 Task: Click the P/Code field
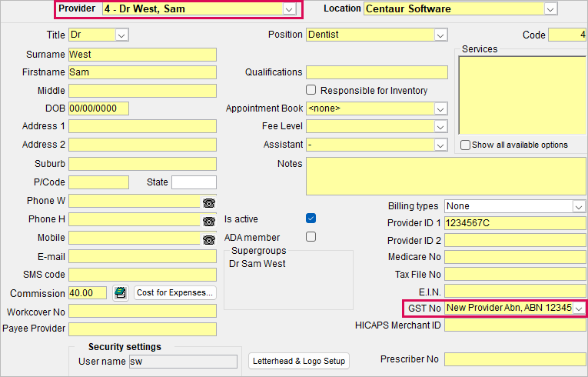98,182
